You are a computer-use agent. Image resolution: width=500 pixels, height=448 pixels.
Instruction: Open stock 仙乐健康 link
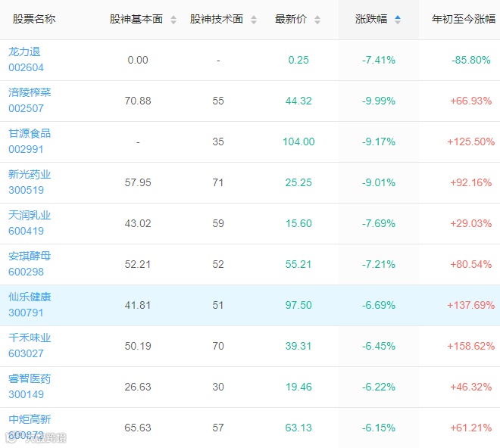click(30, 297)
